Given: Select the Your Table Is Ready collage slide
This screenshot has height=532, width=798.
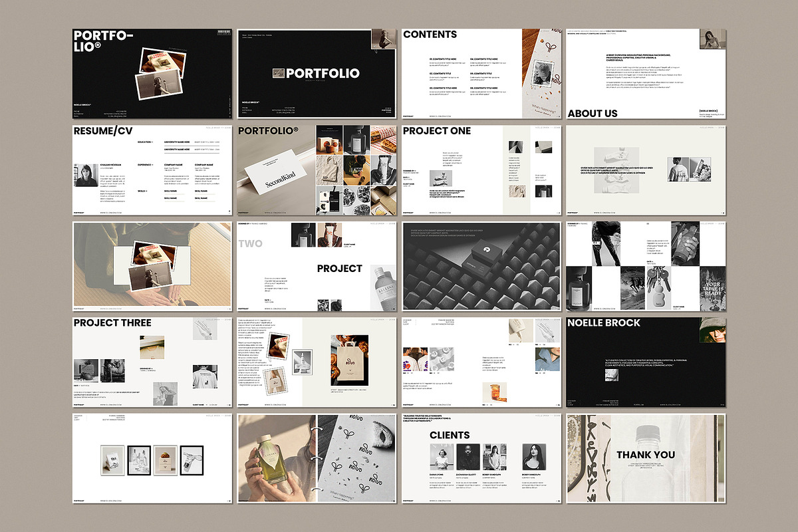Looking at the screenshot, I should (646, 266).
